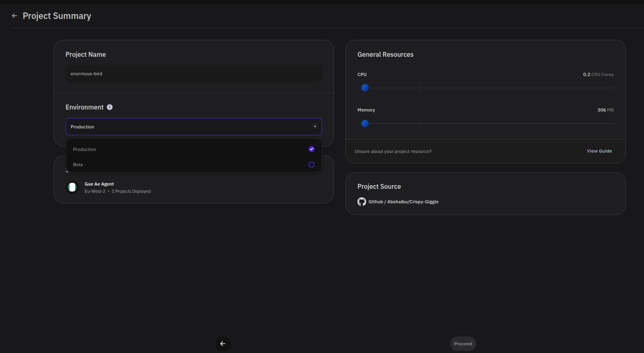The width and height of the screenshot is (644, 353).
Task: Click the Gae Ae Agent name
Action: point(99,184)
